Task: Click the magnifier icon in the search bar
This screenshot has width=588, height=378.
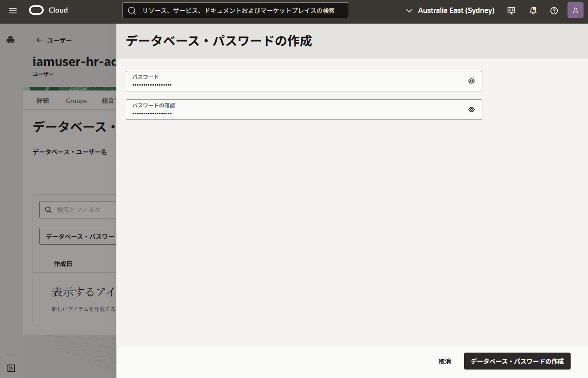Action: [132, 10]
